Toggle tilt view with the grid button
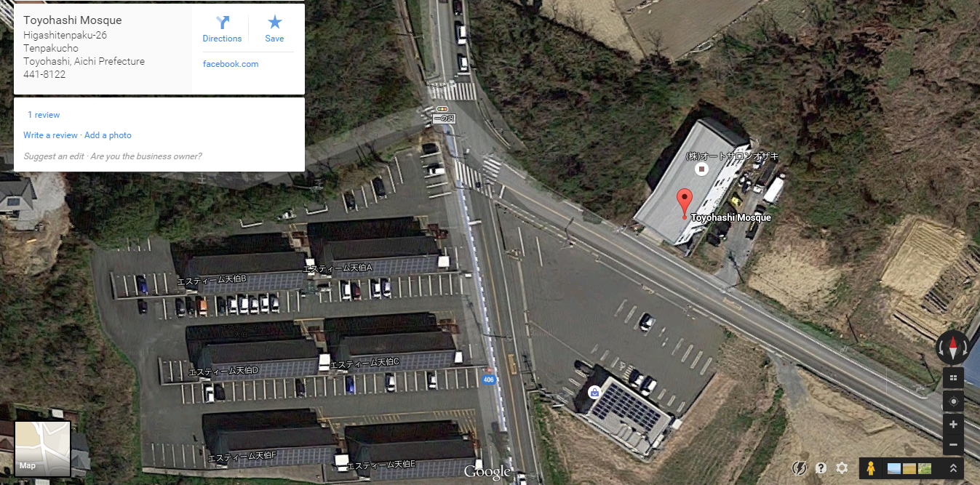Image resolution: width=980 pixels, height=485 pixels. point(953,377)
